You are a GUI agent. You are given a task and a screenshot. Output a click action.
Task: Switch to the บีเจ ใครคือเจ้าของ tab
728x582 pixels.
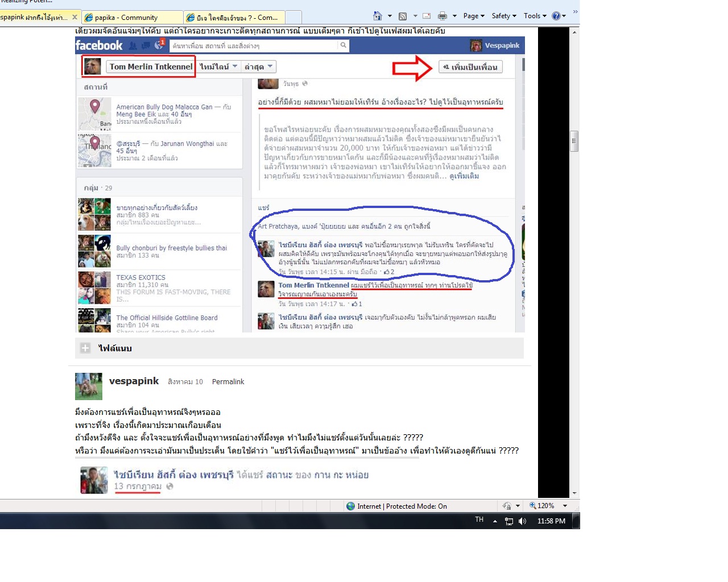coord(235,18)
